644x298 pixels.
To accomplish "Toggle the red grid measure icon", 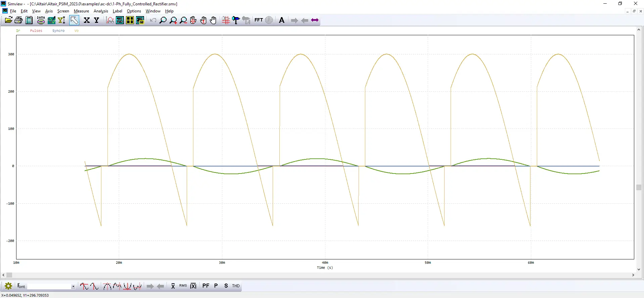I will pos(226,20).
